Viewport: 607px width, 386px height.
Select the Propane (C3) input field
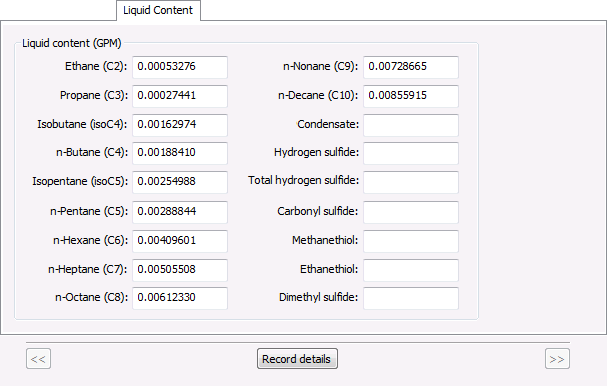coord(180,96)
